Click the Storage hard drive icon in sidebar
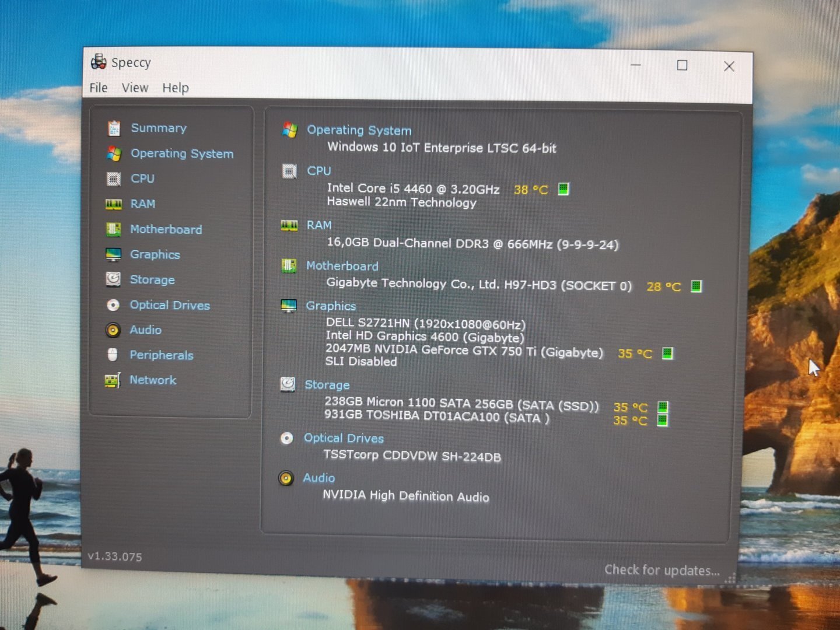Screen dimensions: 840x630 click(113, 279)
